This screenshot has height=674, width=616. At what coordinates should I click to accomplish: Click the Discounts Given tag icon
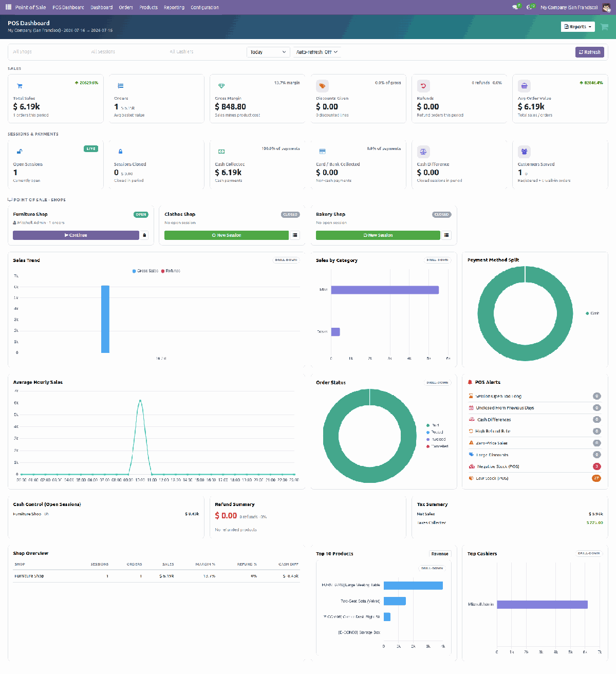click(x=322, y=86)
